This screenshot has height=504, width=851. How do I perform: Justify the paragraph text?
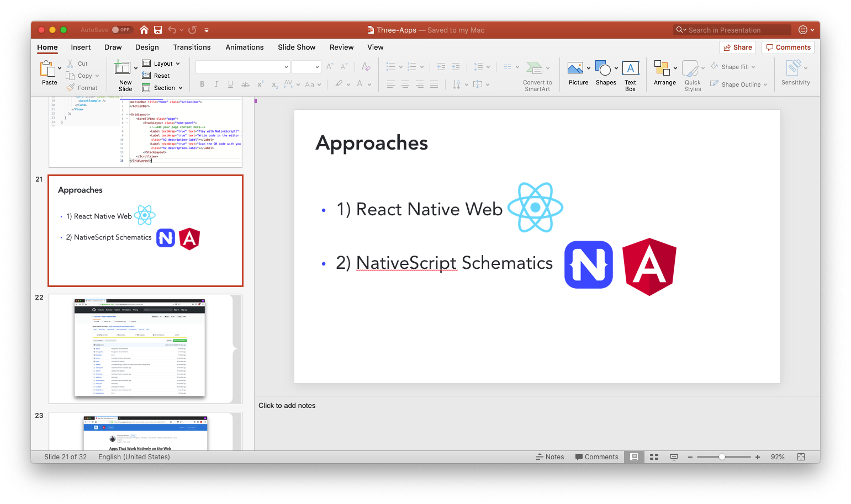(434, 84)
